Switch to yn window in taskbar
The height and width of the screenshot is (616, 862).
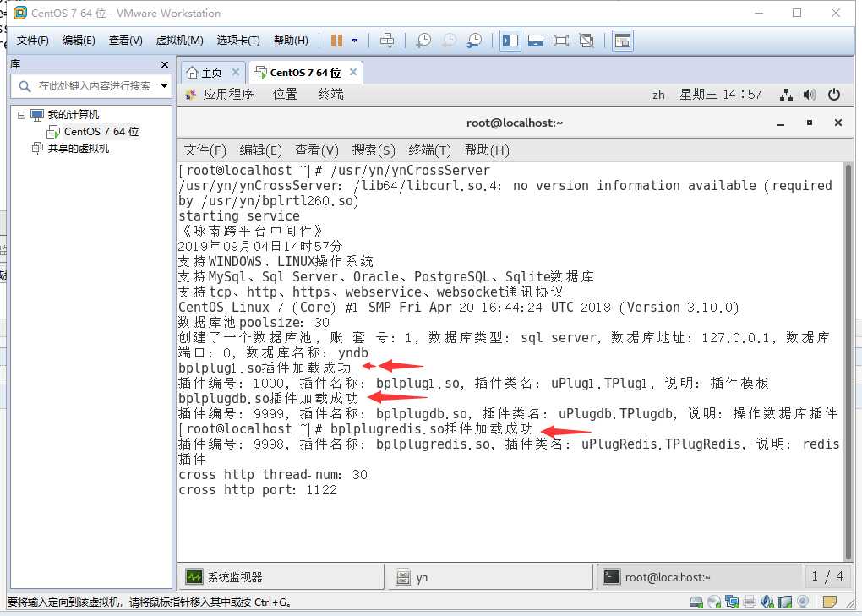490,577
